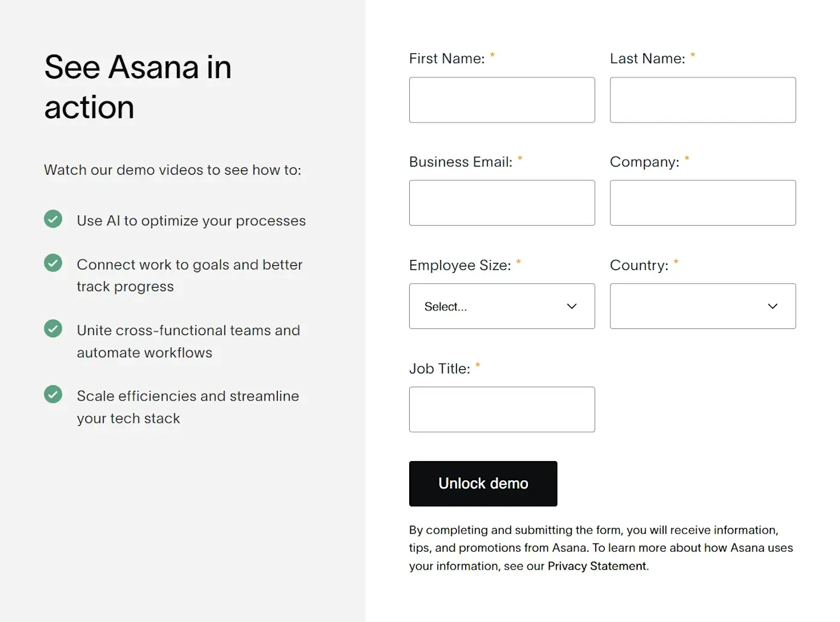Click checkmark icon beside 'Scale efficiencies'

coord(53,394)
